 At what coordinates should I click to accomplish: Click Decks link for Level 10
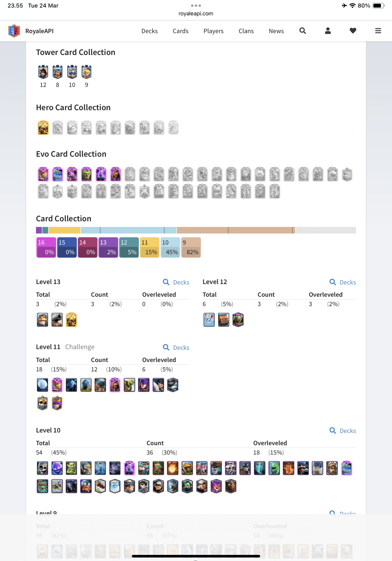[x=343, y=431]
